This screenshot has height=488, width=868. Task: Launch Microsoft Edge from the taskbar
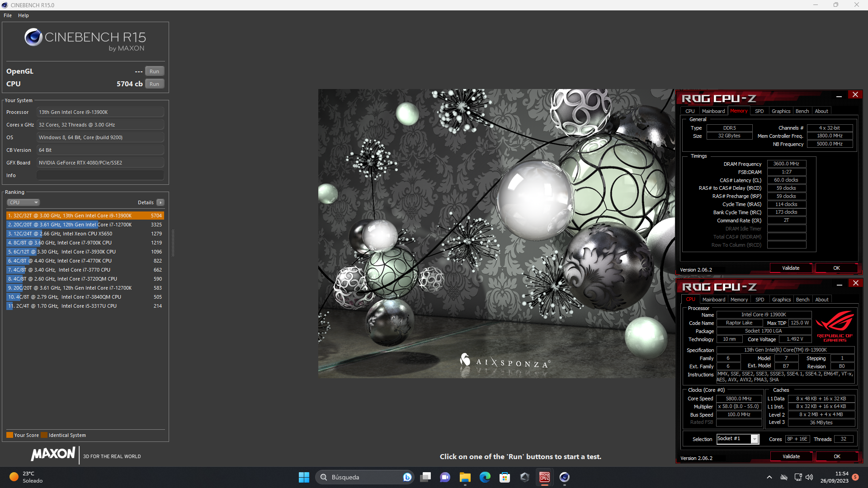(485, 477)
